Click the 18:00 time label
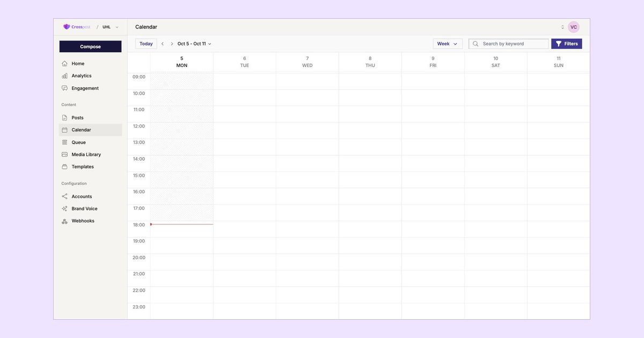Screen dimensions: 644x338 [139, 225]
